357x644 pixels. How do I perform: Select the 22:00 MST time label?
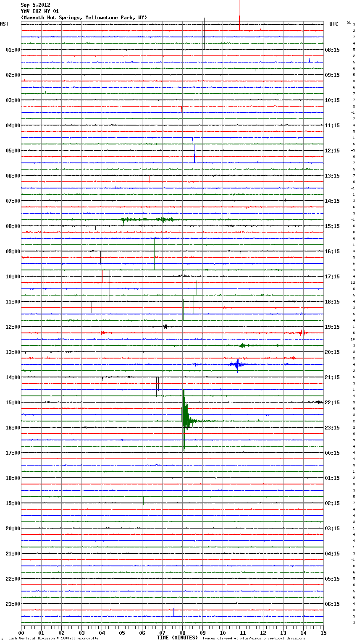13,579
